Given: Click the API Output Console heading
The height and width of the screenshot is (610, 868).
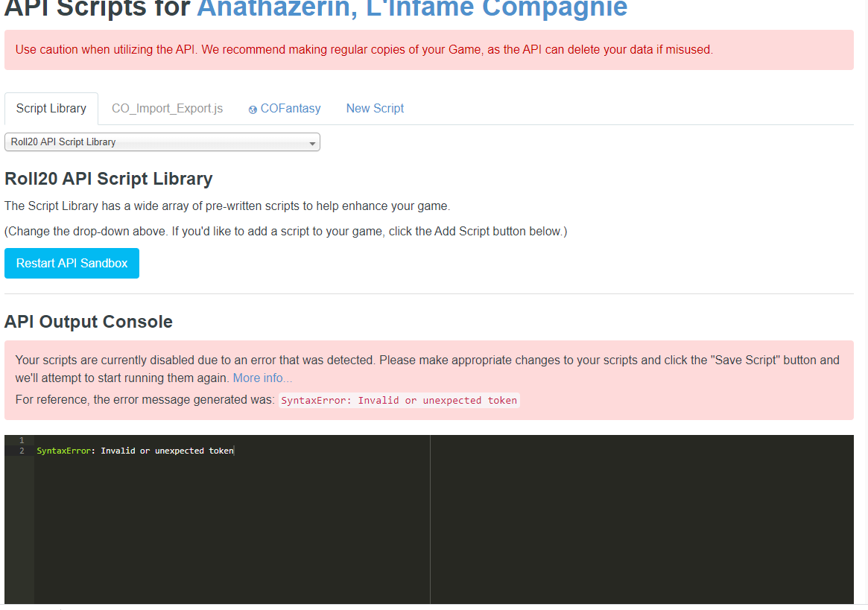Looking at the screenshot, I should click(x=89, y=322).
